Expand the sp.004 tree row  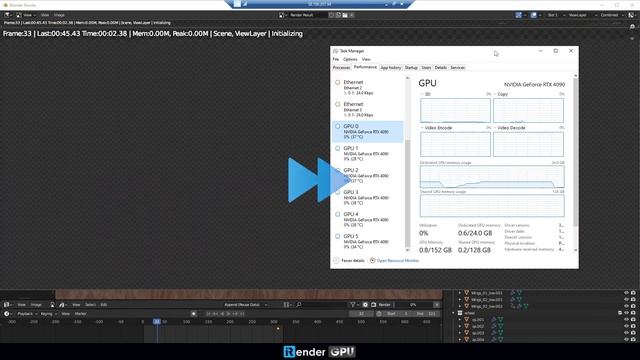point(460,340)
